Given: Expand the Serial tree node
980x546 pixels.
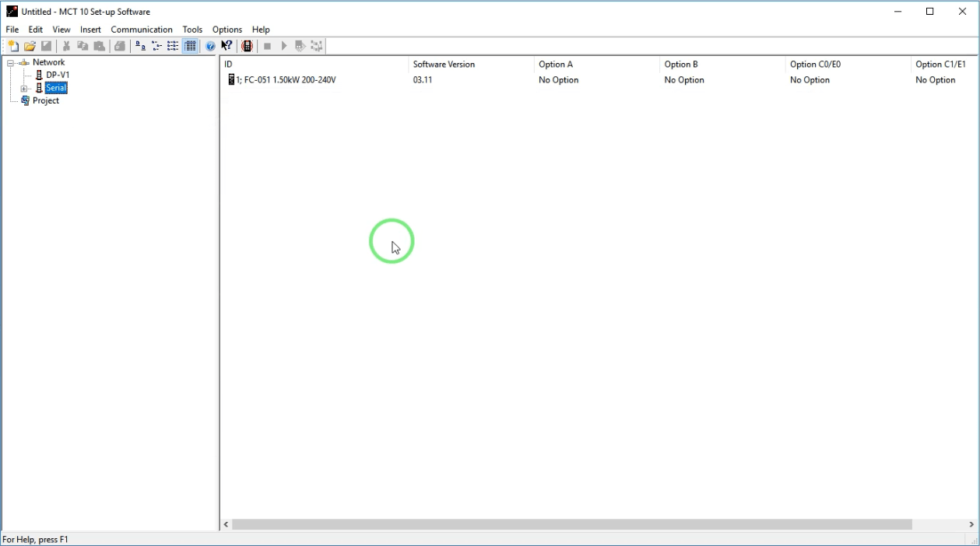Looking at the screenshot, I should 24,89.
